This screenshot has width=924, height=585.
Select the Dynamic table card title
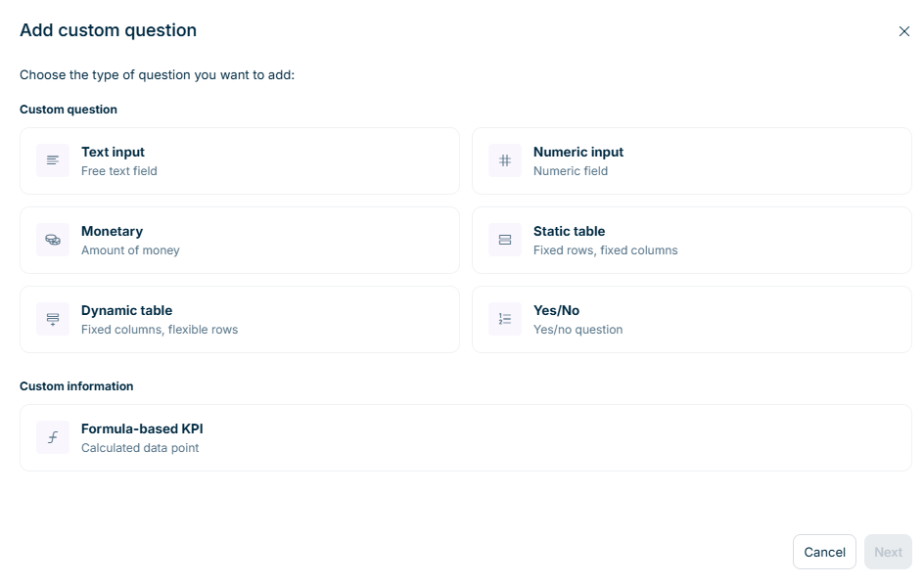point(126,310)
